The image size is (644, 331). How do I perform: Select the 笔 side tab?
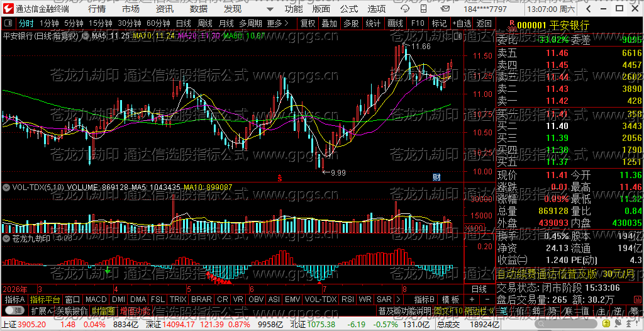pos(504,310)
